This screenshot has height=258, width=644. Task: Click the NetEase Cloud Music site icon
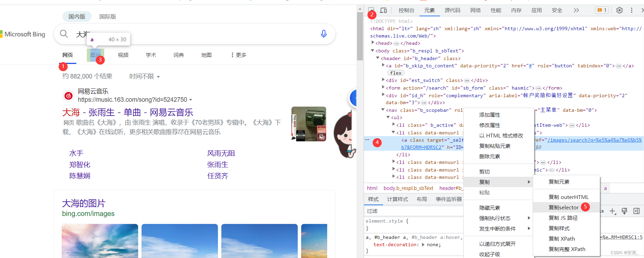tap(68, 95)
